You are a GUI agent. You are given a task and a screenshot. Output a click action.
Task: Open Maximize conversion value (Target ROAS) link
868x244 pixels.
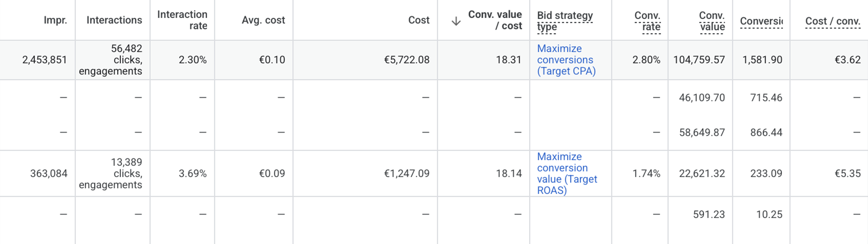pos(567,173)
